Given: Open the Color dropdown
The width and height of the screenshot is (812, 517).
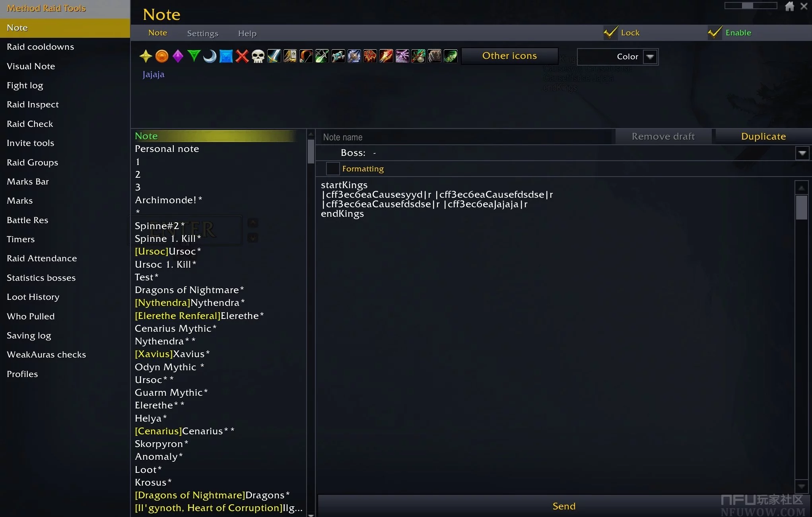Looking at the screenshot, I should 650,57.
